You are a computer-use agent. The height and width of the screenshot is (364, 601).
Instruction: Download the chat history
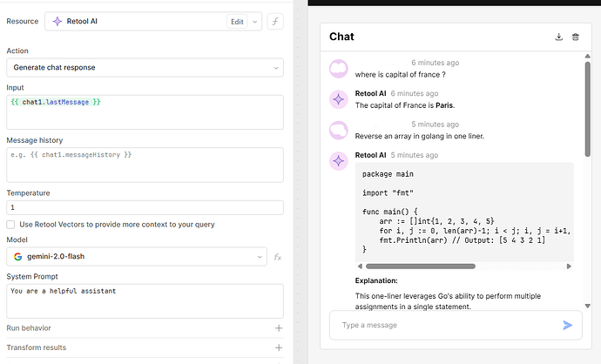(559, 37)
